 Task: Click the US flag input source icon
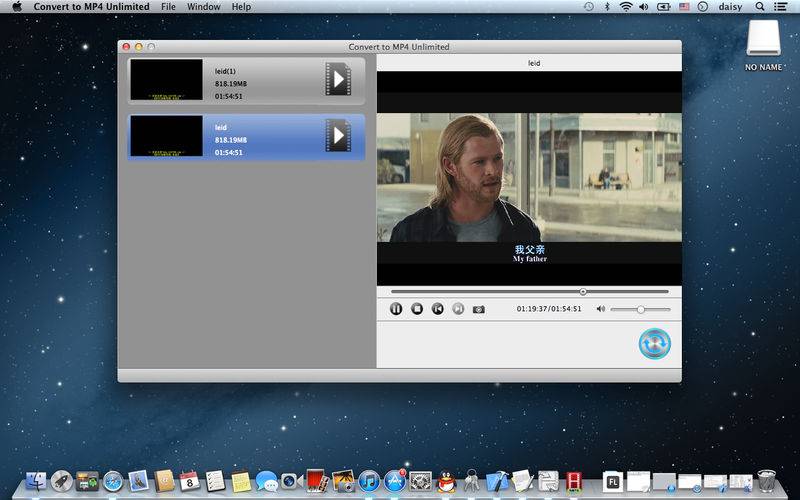(x=684, y=7)
